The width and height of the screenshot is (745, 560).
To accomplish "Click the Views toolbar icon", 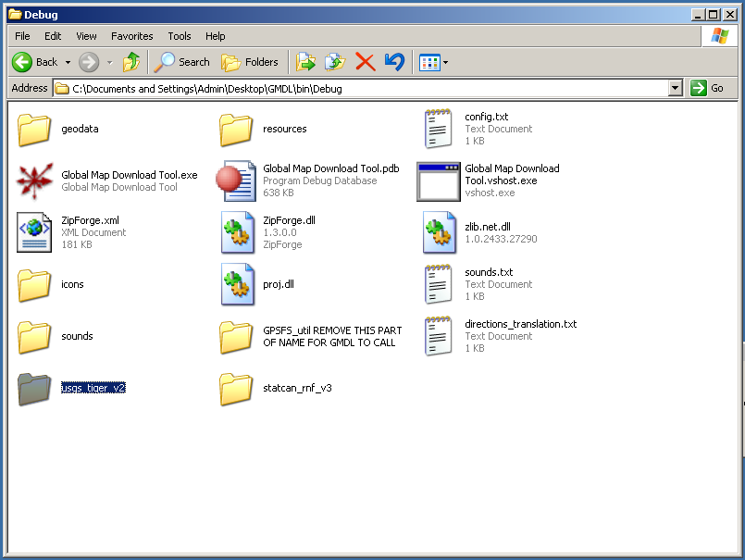I will pos(429,63).
